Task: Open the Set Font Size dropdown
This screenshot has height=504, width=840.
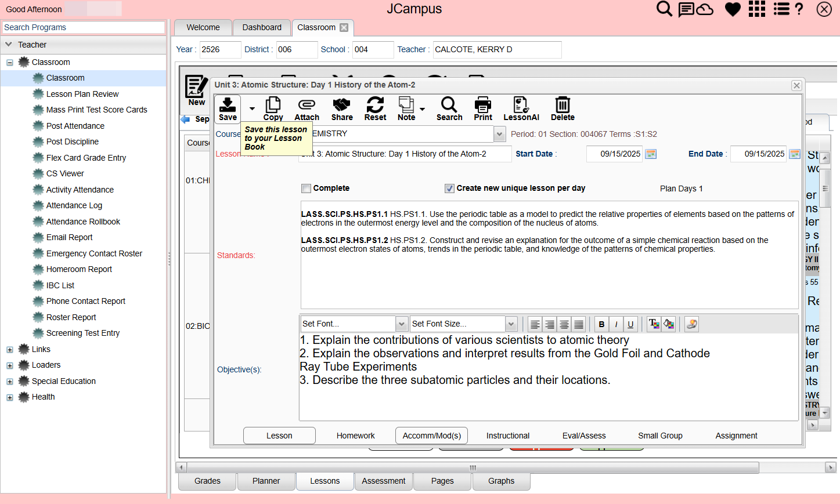Action: [511, 324]
